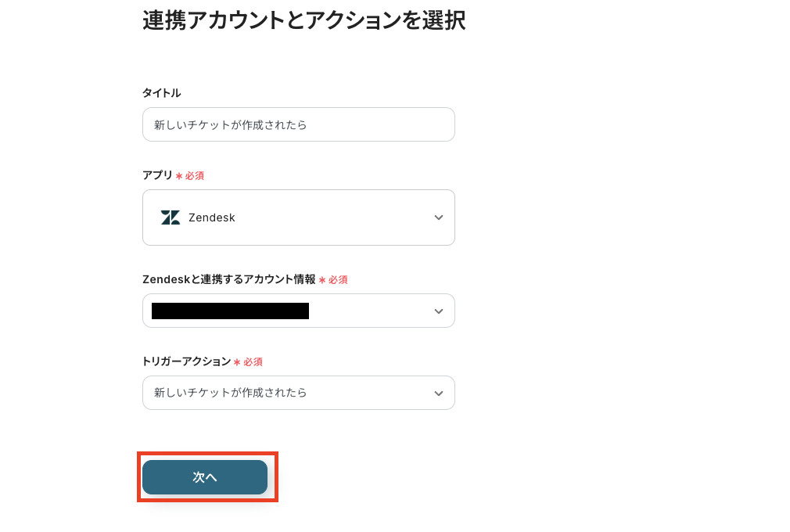Click the trigger action chevron arrow
The height and width of the screenshot is (532, 790).
coord(439,393)
